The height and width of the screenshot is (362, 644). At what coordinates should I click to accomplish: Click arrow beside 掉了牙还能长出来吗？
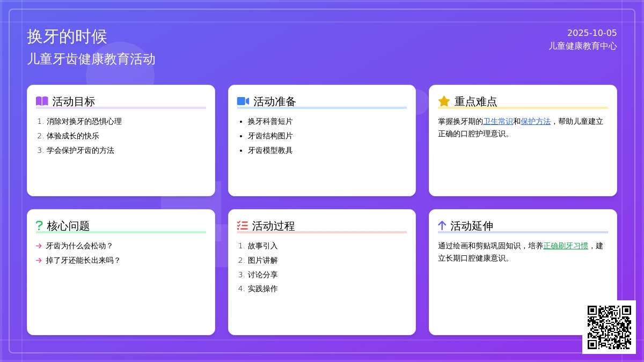tap(39, 261)
